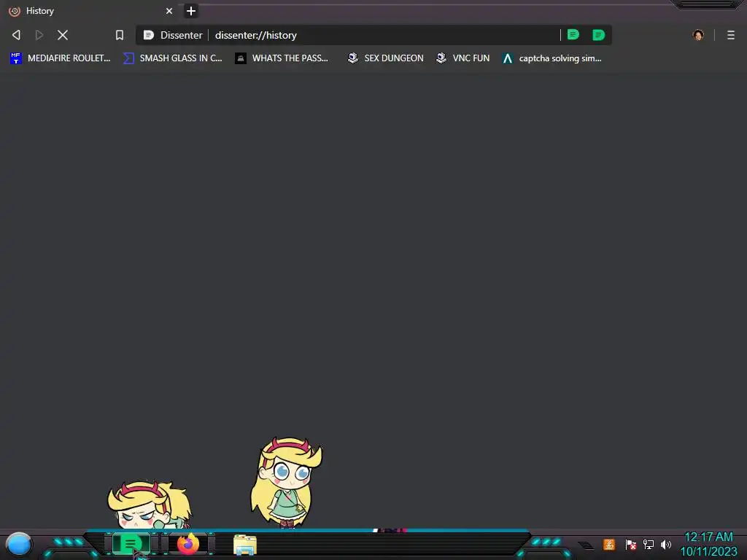The image size is (747, 560).
Task: Open the WHATS THE PASS... bookmark
Action: click(x=282, y=58)
